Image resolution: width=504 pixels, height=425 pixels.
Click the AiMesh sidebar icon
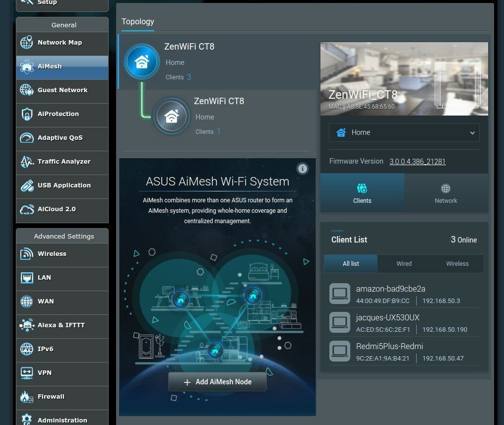tap(27, 66)
